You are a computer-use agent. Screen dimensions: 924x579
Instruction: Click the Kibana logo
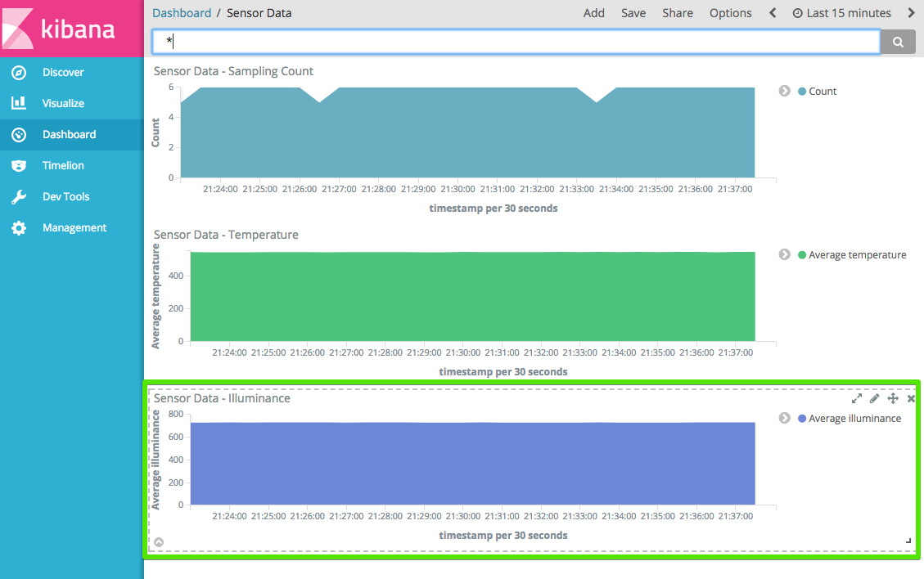tap(72, 29)
